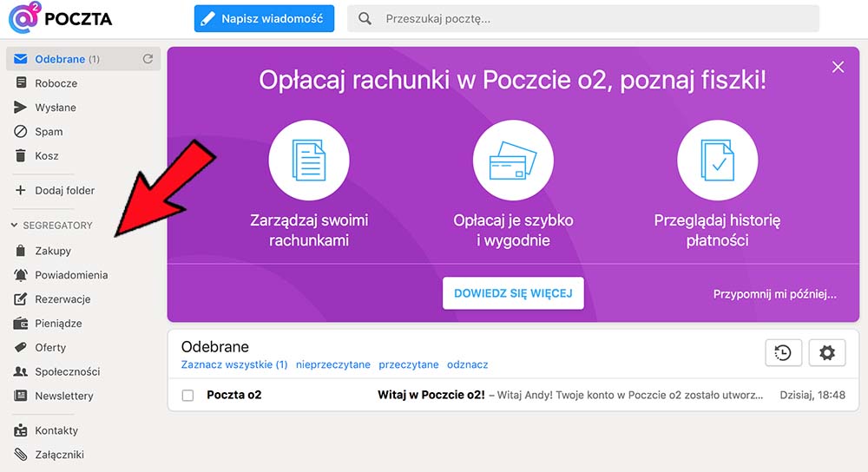Open the Pieniądze wallet icon
The width and height of the screenshot is (868, 472).
pos(21,323)
